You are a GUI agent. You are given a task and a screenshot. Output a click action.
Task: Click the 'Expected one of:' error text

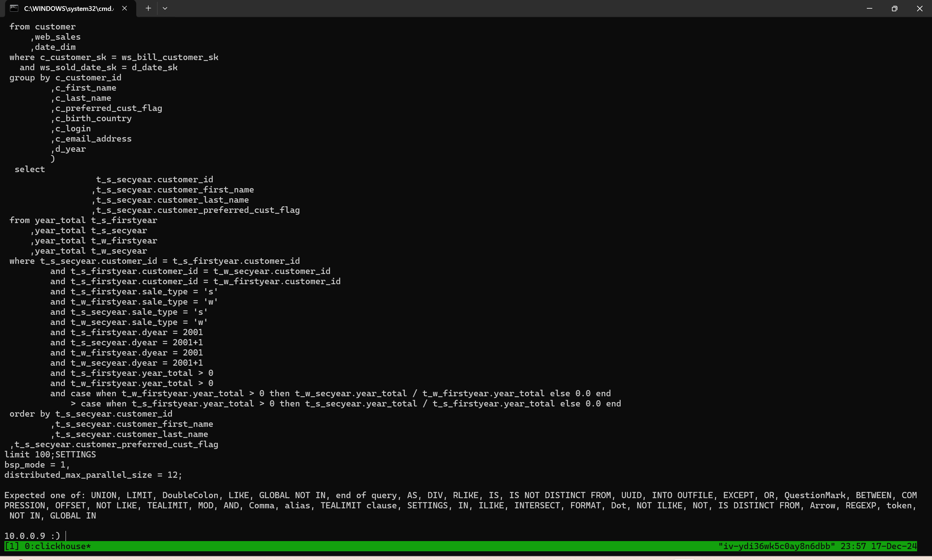(44, 495)
